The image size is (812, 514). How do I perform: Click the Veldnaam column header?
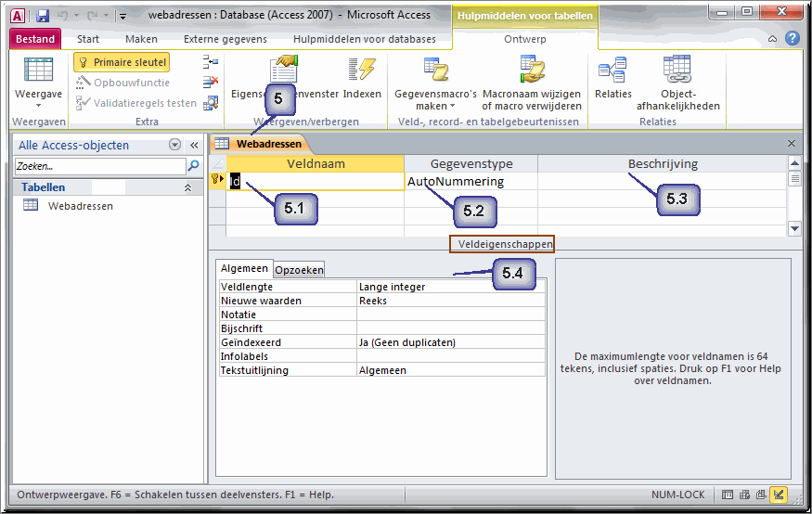(x=316, y=163)
